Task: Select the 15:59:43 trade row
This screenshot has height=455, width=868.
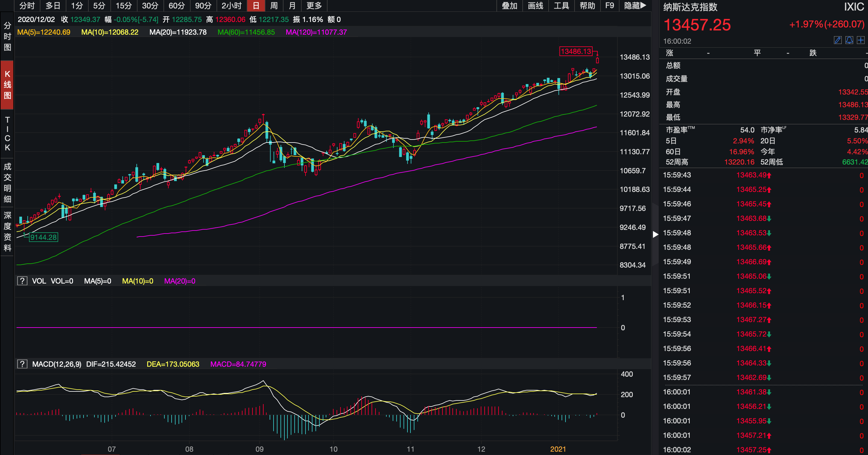Action: click(764, 175)
